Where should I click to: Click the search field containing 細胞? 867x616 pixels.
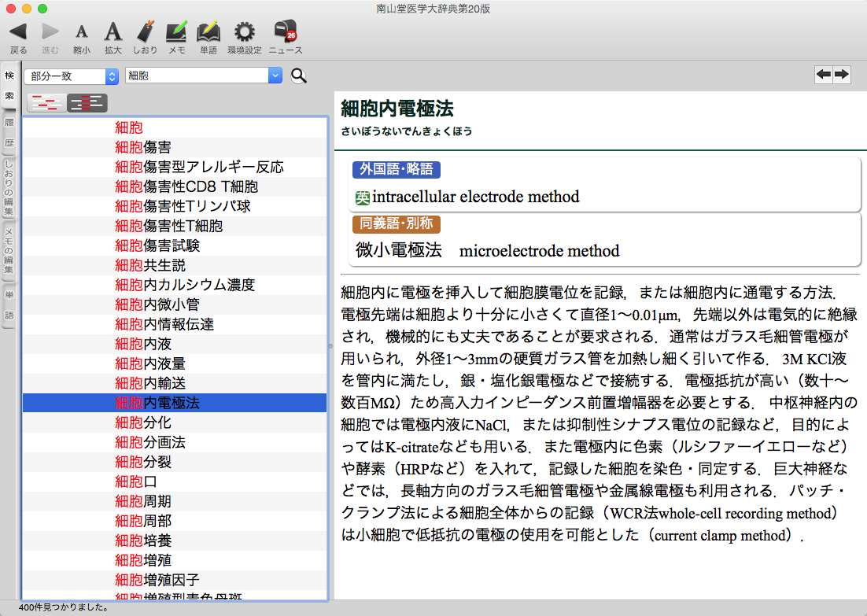coord(197,76)
